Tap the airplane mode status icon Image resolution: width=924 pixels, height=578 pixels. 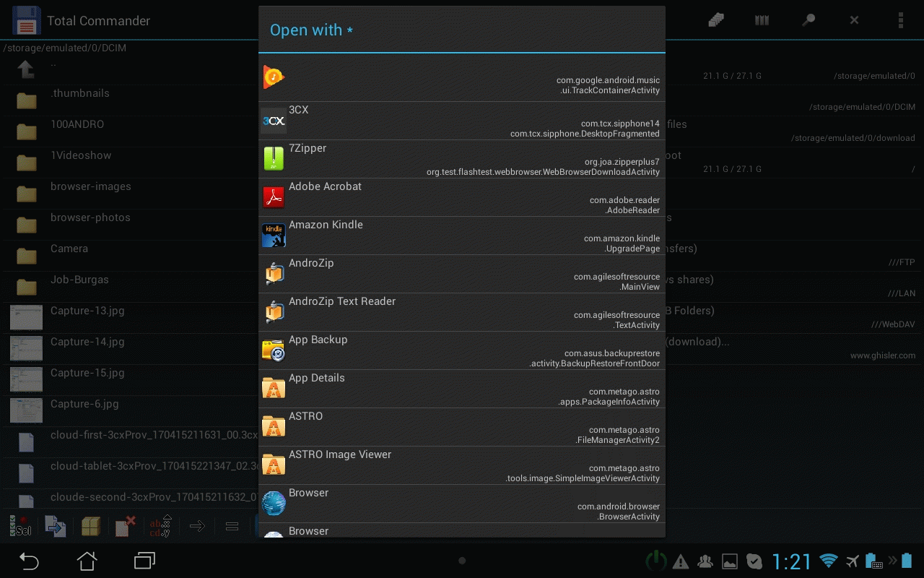852,561
